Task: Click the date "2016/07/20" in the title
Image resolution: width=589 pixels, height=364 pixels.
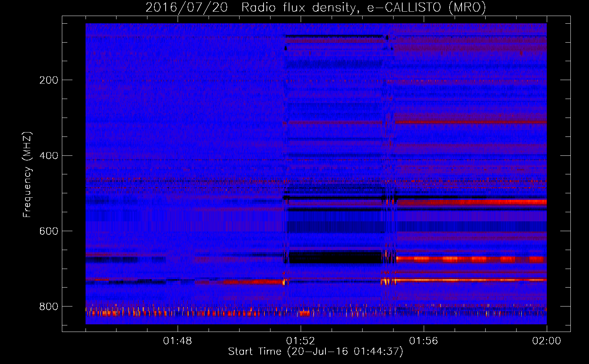Action: coord(186,7)
